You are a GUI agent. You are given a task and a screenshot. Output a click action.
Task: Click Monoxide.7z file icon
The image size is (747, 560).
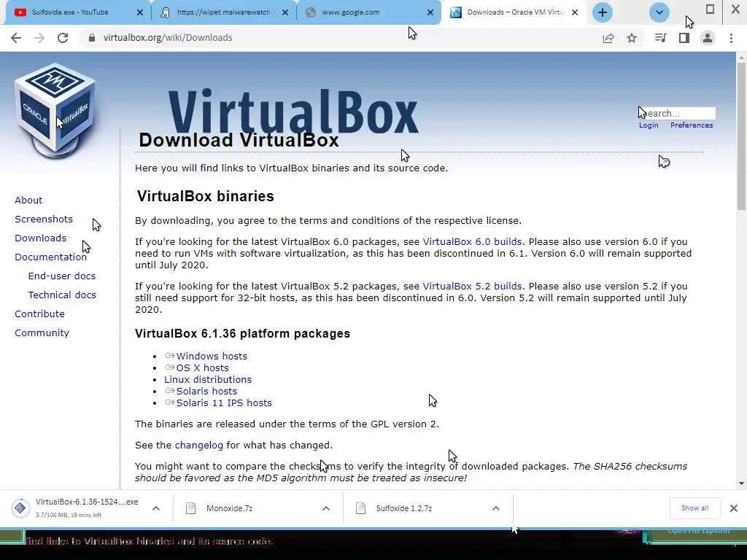pos(190,508)
